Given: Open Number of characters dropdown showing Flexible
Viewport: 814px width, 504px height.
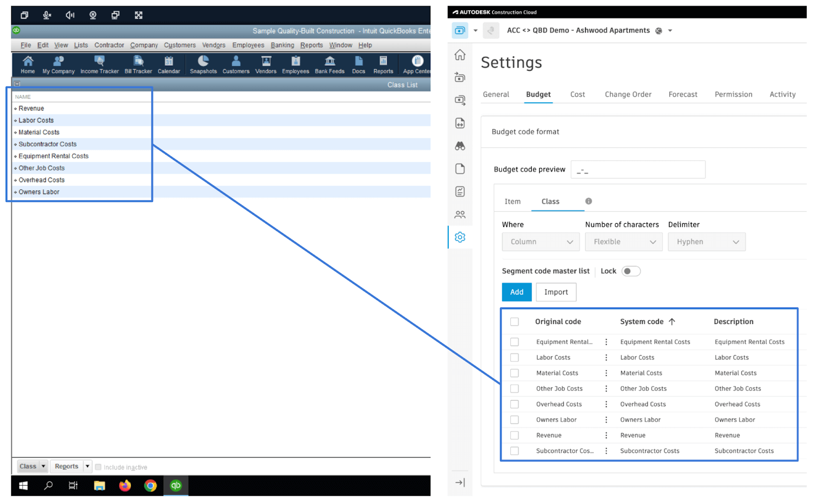Looking at the screenshot, I should coord(624,242).
